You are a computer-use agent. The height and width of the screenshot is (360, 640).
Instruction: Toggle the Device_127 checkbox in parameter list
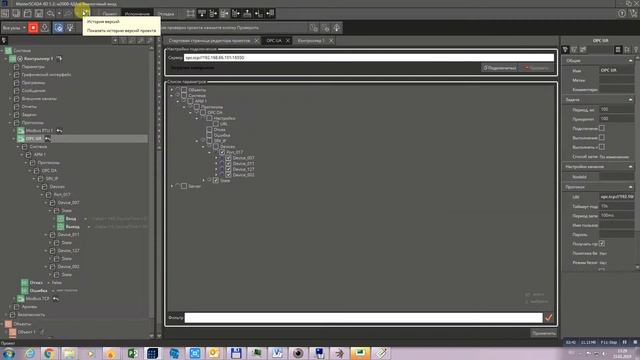[x=228, y=169]
